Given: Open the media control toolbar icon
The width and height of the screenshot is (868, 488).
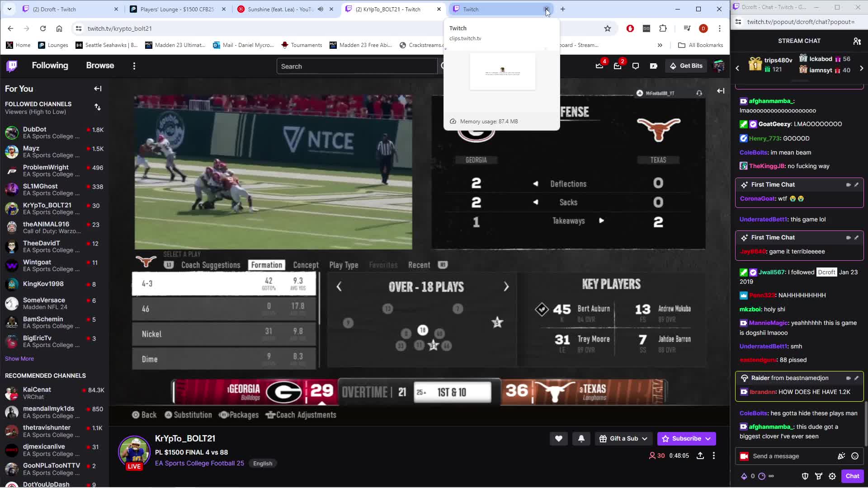Looking at the screenshot, I should [687, 28].
